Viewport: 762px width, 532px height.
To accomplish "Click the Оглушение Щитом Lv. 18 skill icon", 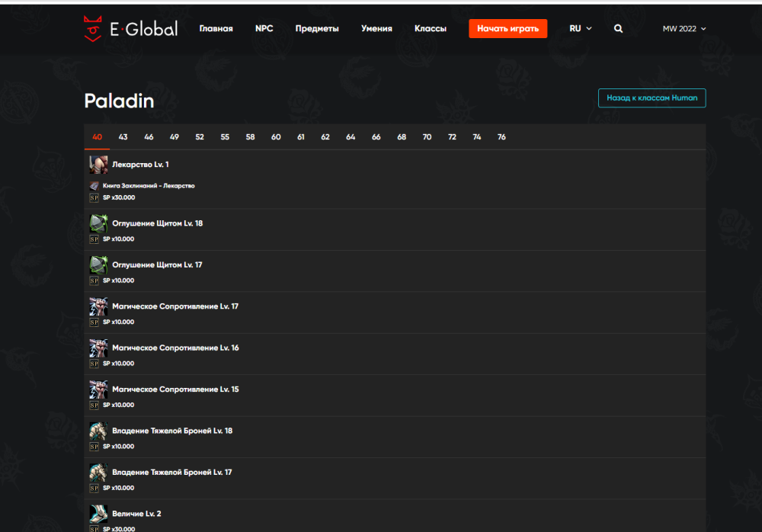I will click(98, 223).
